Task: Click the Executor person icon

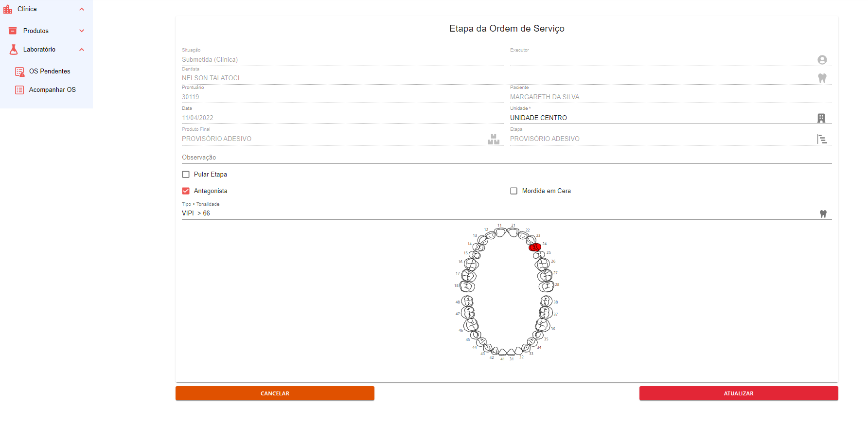Action: pyautogui.click(x=822, y=60)
